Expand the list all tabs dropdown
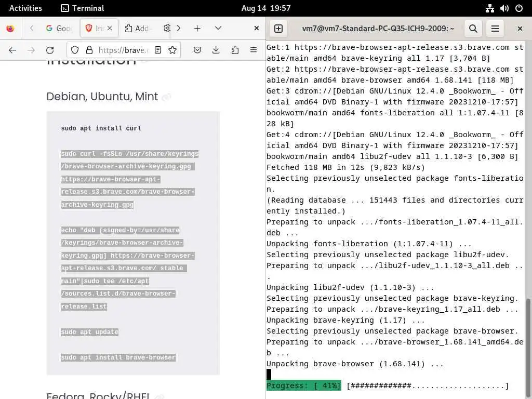This screenshot has width=532, height=399. point(218,28)
